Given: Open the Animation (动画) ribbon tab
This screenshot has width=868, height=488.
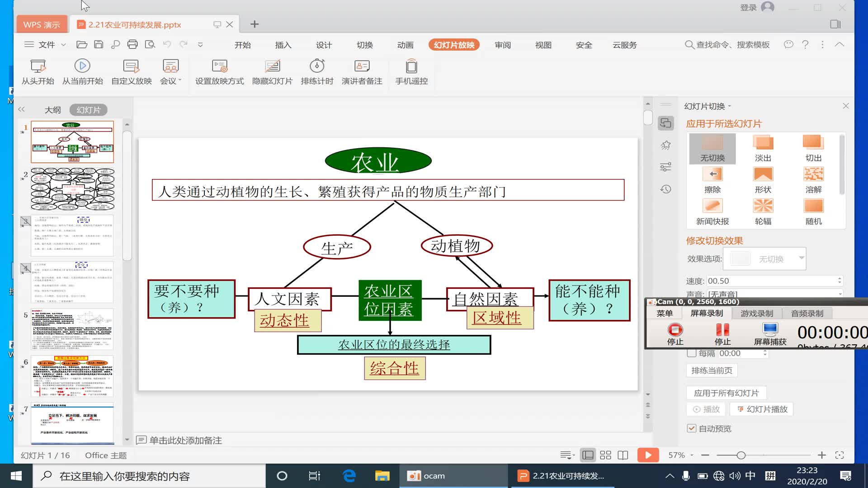Looking at the screenshot, I should [406, 45].
